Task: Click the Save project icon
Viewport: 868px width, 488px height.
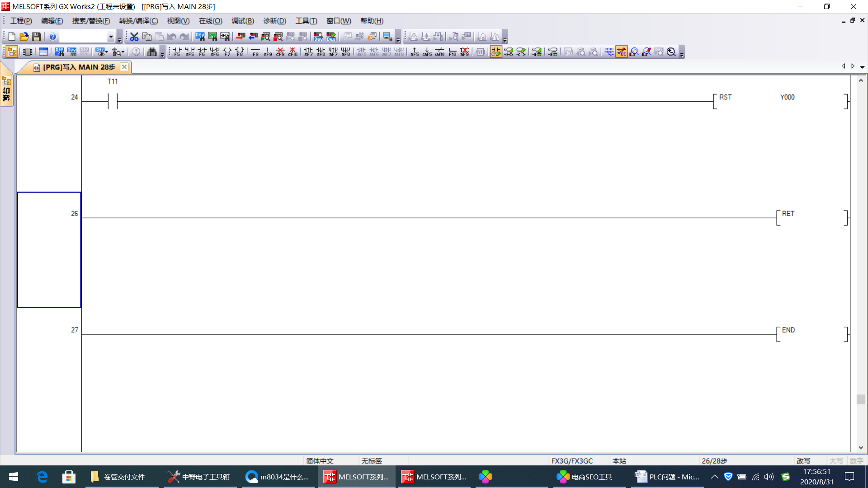Action: (37, 37)
